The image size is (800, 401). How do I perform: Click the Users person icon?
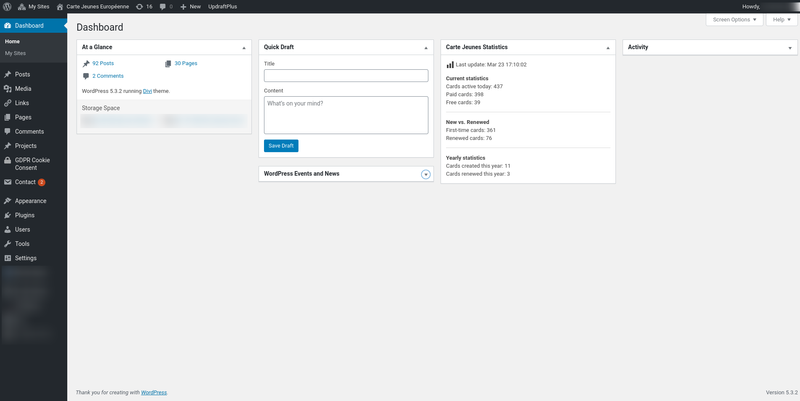(x=7, y=230)
